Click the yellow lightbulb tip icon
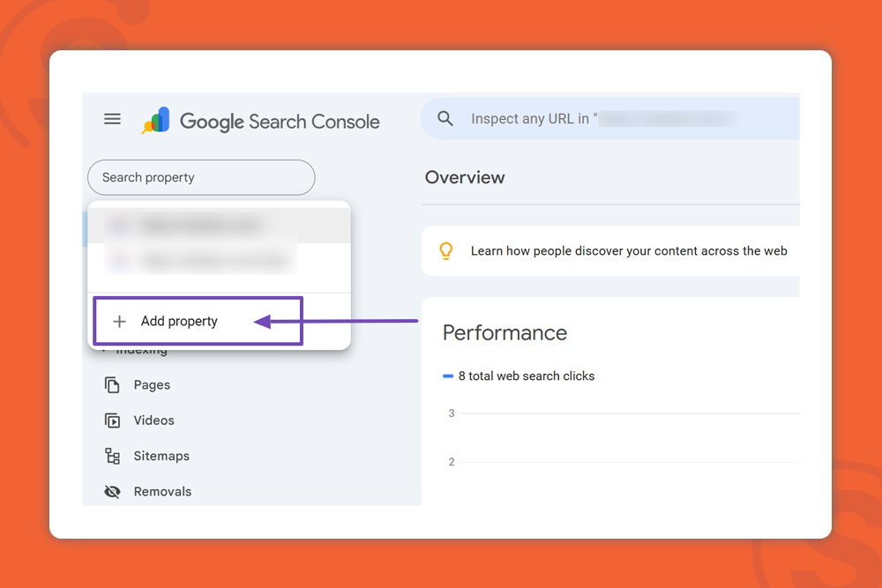 pos(446,251)
